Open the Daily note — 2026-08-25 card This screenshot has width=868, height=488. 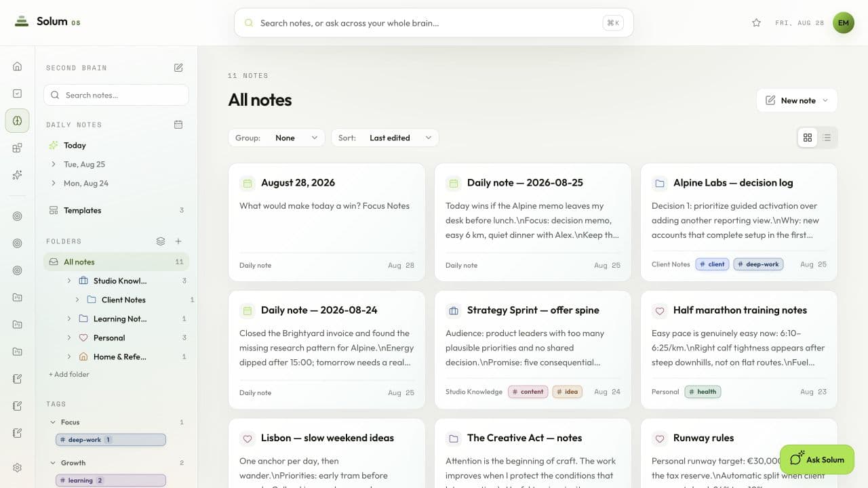point(533,222)
